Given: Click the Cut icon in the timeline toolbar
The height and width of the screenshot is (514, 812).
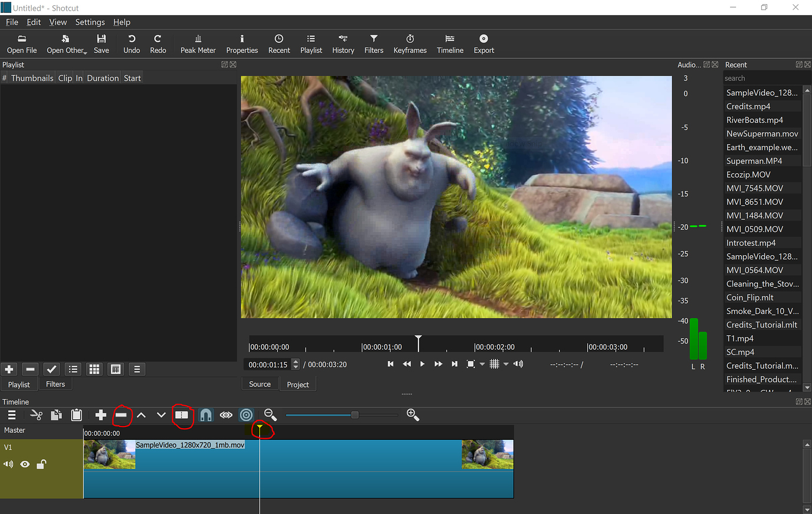Looking at the screenshot, I should tap(36, 415).
